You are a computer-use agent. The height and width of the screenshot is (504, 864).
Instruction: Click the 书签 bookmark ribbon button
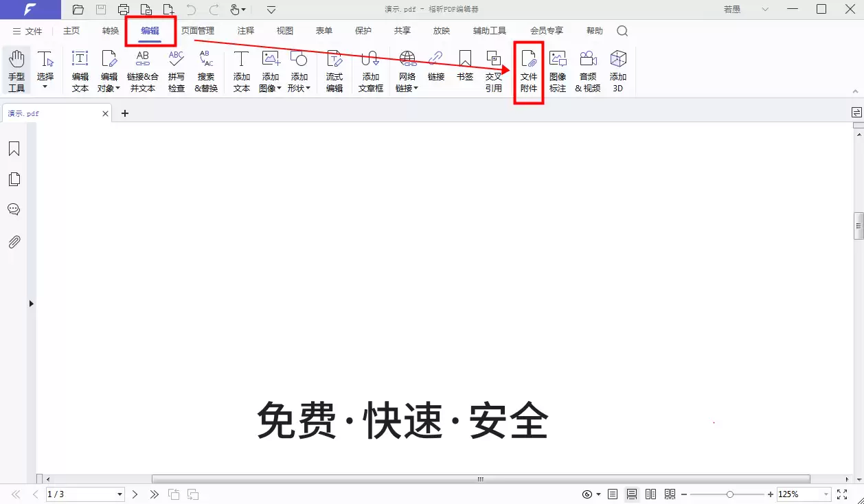coord(465,66)
